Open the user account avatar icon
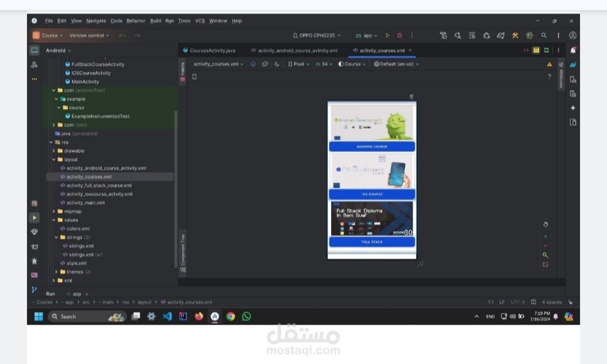The width and height of the screenshot is (607, 364). 573,35
